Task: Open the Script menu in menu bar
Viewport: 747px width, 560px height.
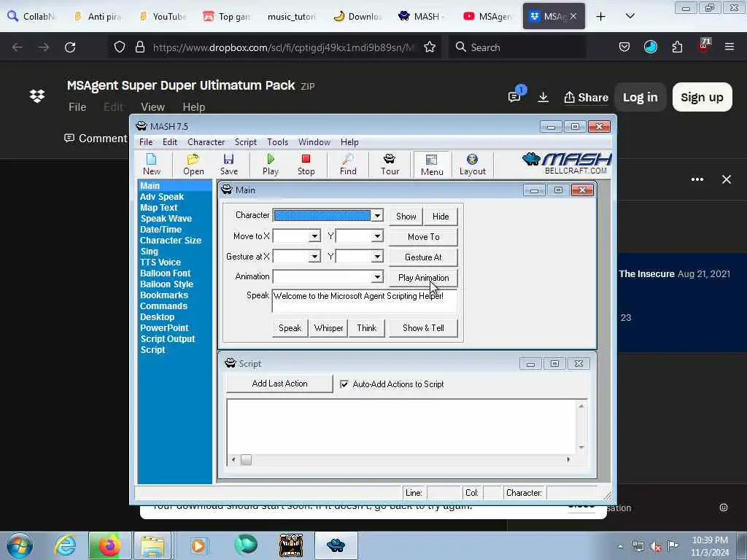Action: 245,142
